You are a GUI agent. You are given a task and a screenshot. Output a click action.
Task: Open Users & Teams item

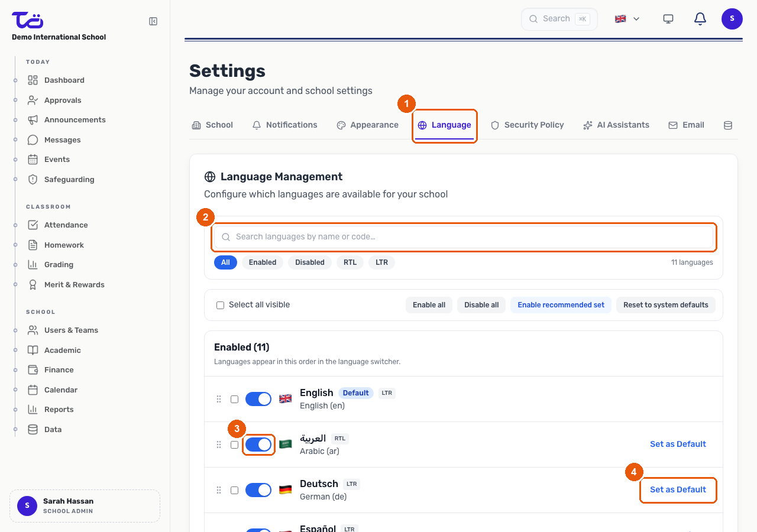(63, 330)
